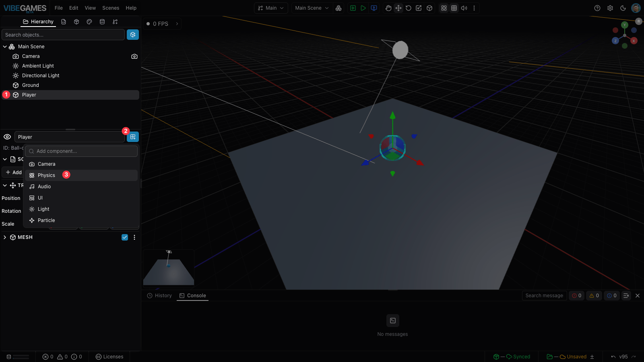
Task: Open the materials tab with the palette icon
Action: click(89, 22)
